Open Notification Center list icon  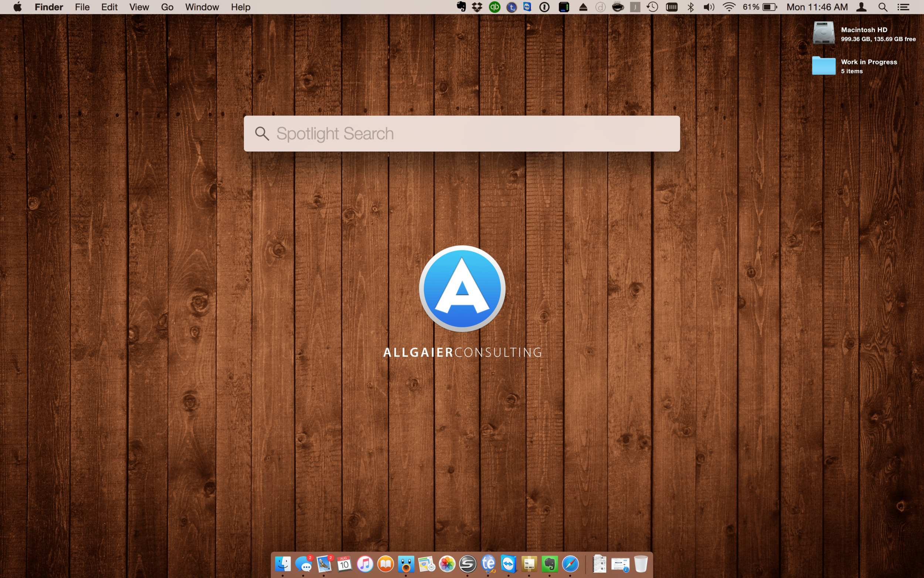point(903,7)
